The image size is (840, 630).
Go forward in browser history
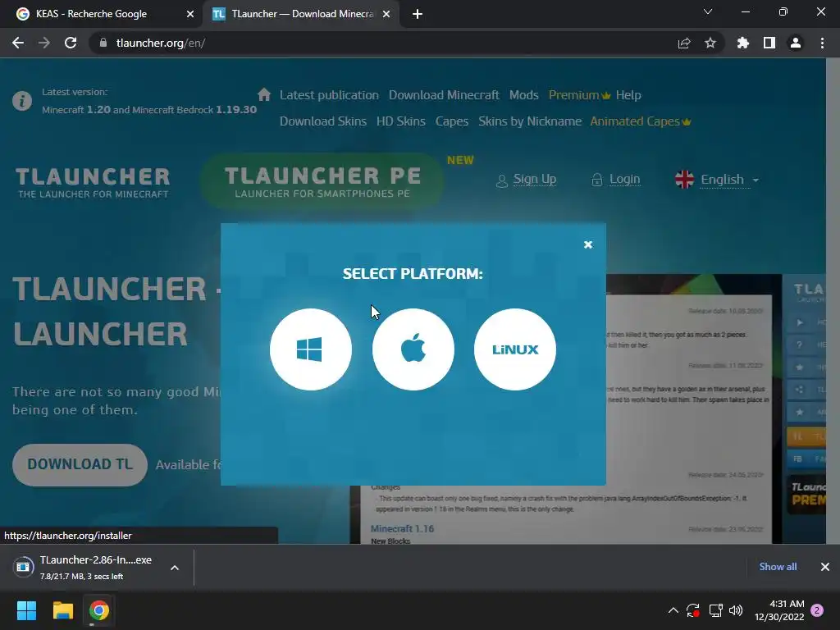click(x=44, y=43)
